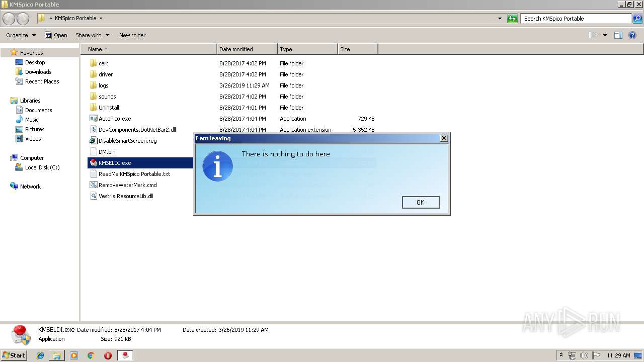Select Videos library

[x=33, y=139]
